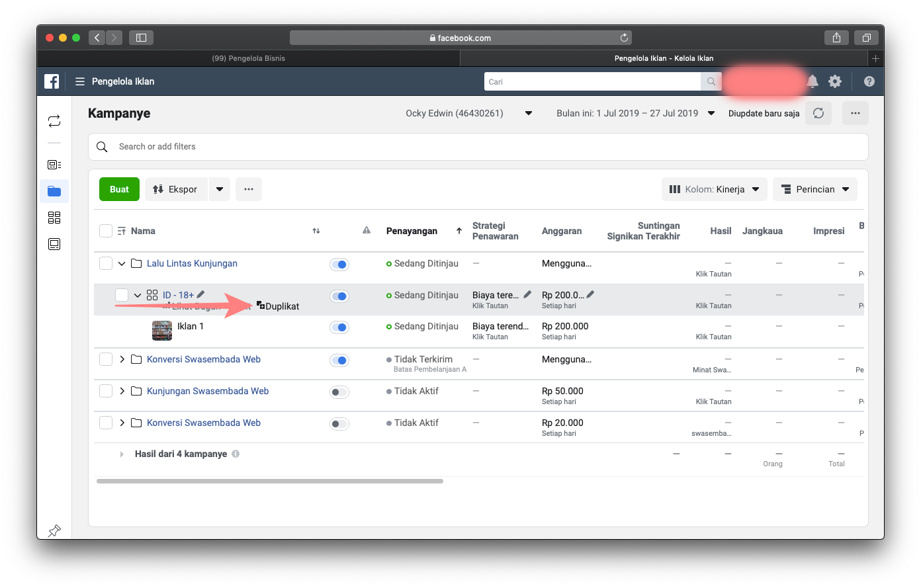Open new tab with plus button
This screenshot has width=921, height=588.
(x=875, y=58)
